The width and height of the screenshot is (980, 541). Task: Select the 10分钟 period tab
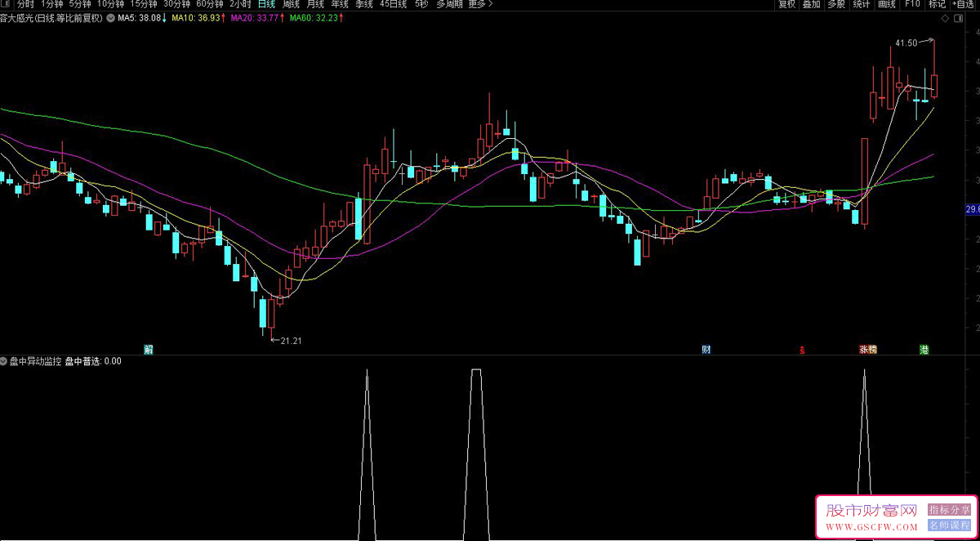110,4
